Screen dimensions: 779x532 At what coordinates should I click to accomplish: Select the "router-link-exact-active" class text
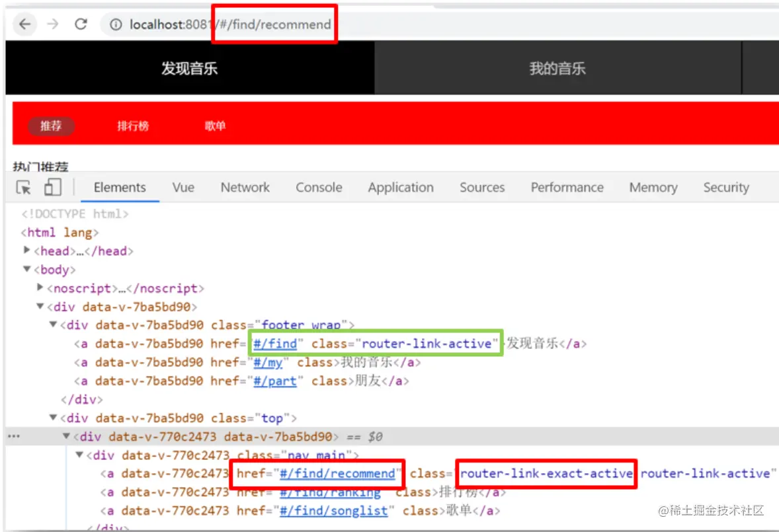(546, 473)
